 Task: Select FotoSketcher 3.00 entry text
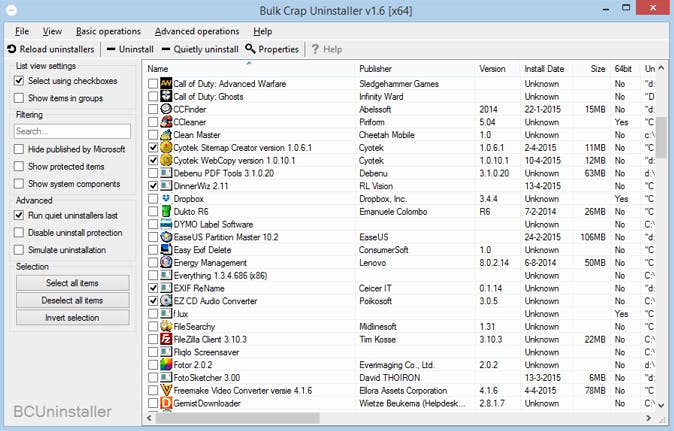click(x=207, y=378)
